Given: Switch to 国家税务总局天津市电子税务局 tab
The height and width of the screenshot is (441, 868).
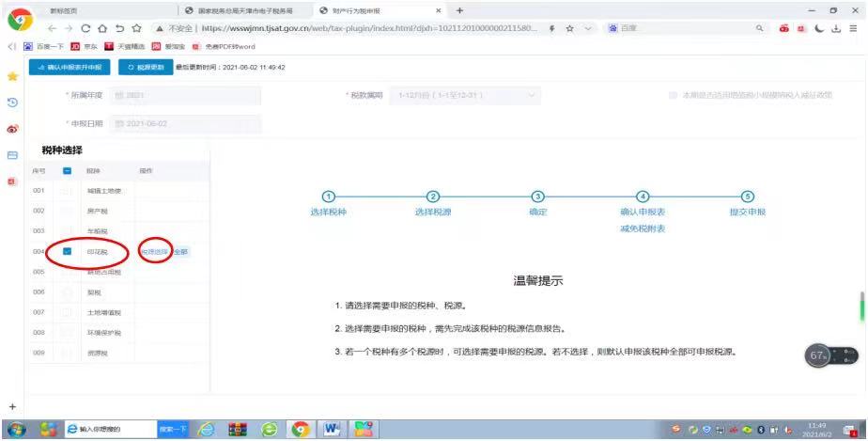Looking at the screenshot, I should coord(245,10).
